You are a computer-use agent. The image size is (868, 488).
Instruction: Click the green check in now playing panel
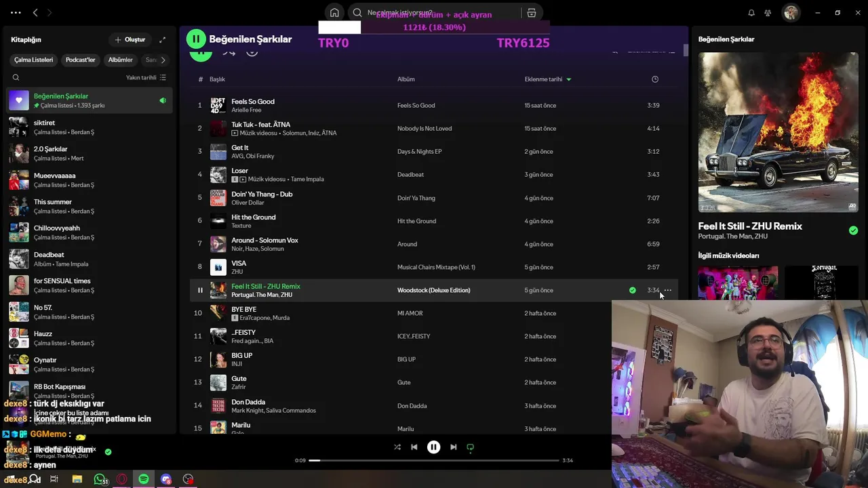pyautogui.click(x=853, y=230)
